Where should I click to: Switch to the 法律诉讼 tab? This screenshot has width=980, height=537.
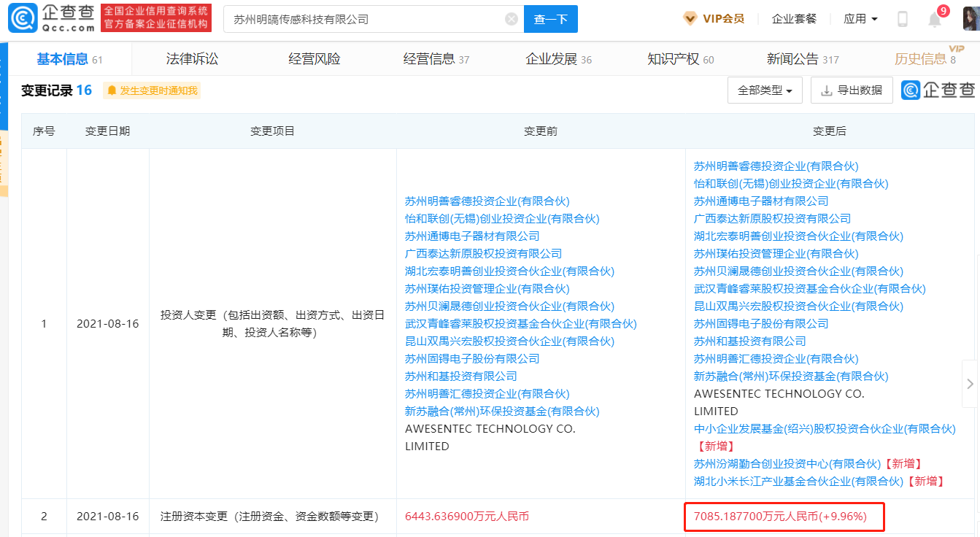(x=192, y=59)
